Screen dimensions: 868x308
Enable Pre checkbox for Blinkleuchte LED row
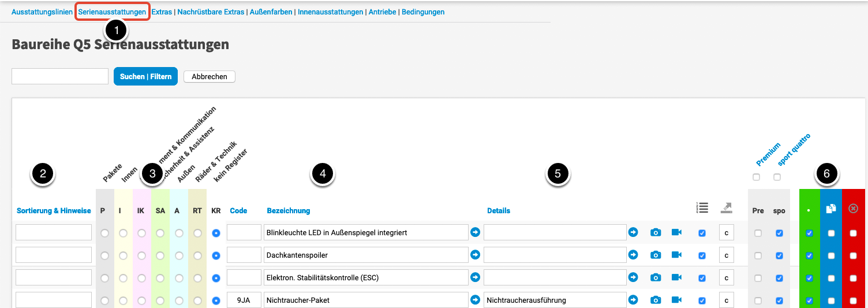click(758, 233)
